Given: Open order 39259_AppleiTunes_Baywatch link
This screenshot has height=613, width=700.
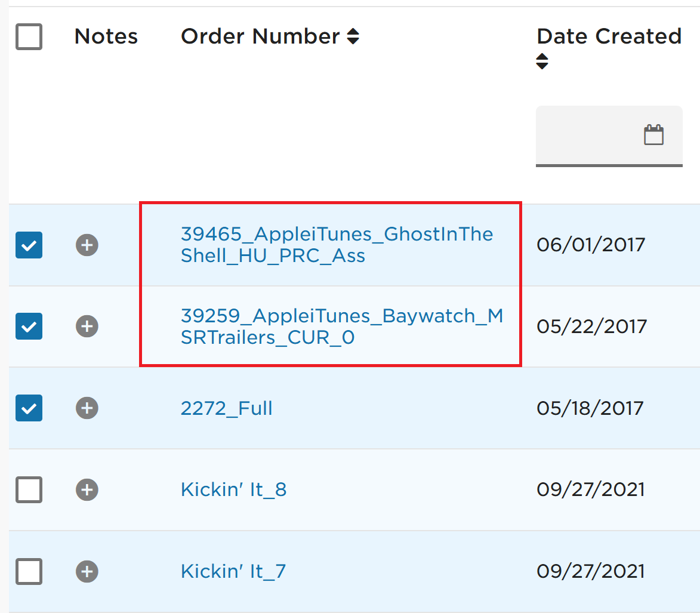Looking at the screenshot, I should 342,326.
